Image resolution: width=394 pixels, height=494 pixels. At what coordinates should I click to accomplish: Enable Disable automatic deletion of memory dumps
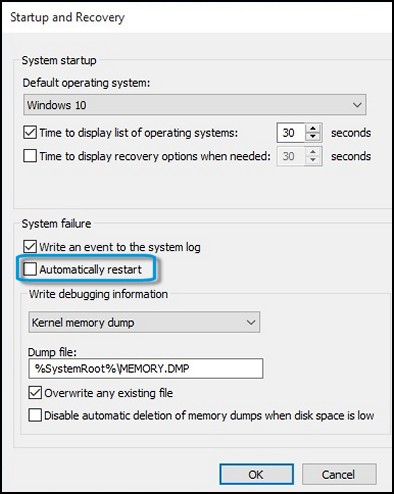pyautogui.click(x=35, y=415)
